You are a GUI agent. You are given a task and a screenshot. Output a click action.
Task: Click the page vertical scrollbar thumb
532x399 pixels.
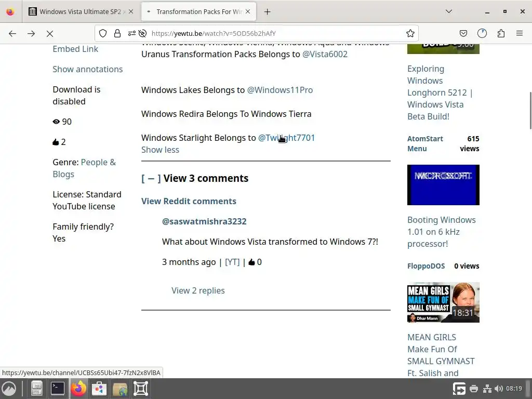(x=530, y=110)
